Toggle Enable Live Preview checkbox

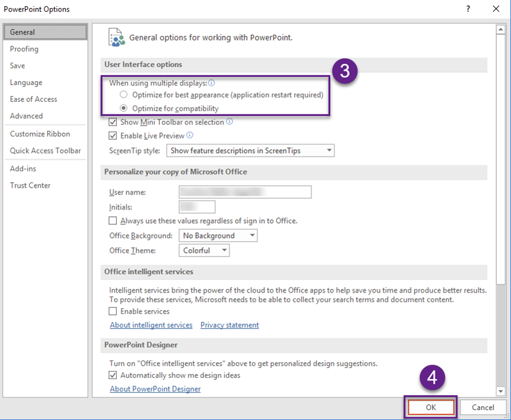coord(113,135)
